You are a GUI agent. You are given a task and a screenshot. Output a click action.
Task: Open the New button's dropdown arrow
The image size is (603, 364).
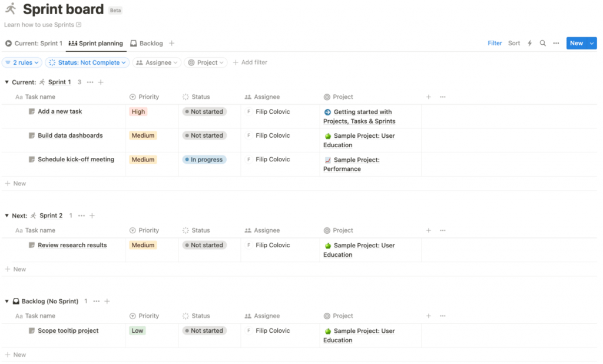click(592, 43)
